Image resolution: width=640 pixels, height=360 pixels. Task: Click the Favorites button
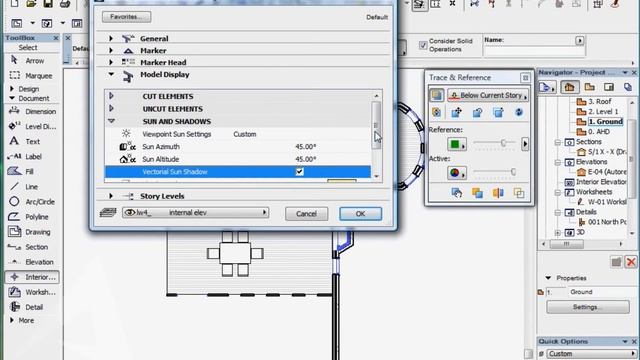[x=127, y=17]
